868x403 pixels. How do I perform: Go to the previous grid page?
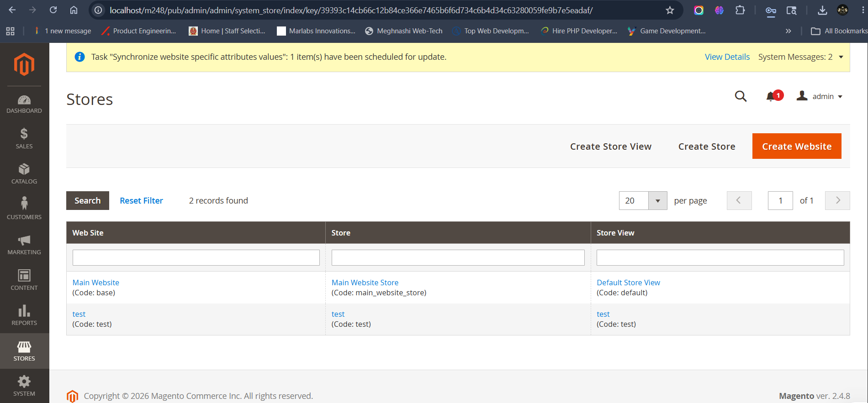pos(739,200)
